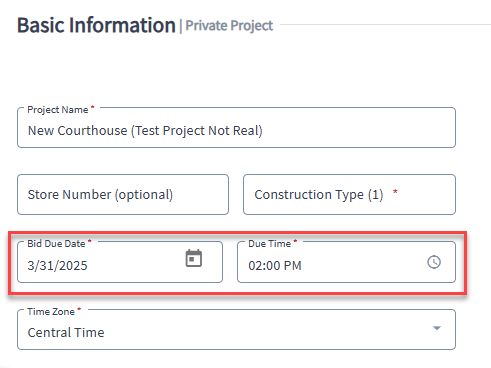491x368 pixels.
Task: Open the Construction Type (1) selector
Action: pyautogui.click(x=349, y=194)
